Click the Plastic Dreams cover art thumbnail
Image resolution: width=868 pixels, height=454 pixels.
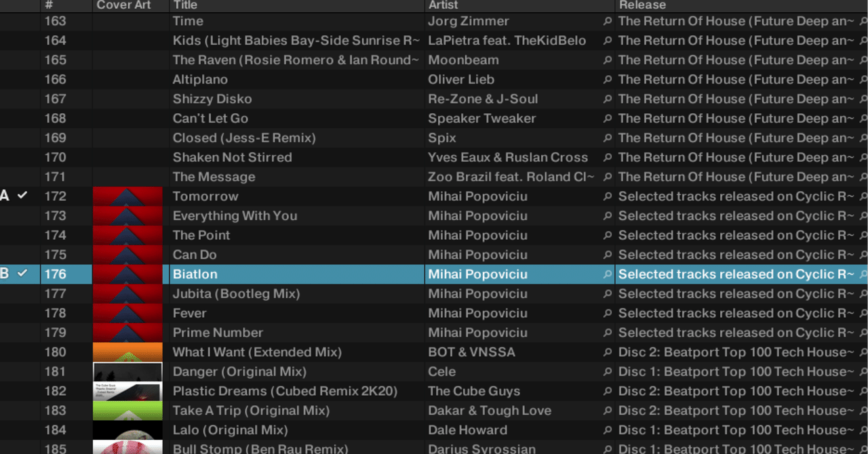pos(127,392)
